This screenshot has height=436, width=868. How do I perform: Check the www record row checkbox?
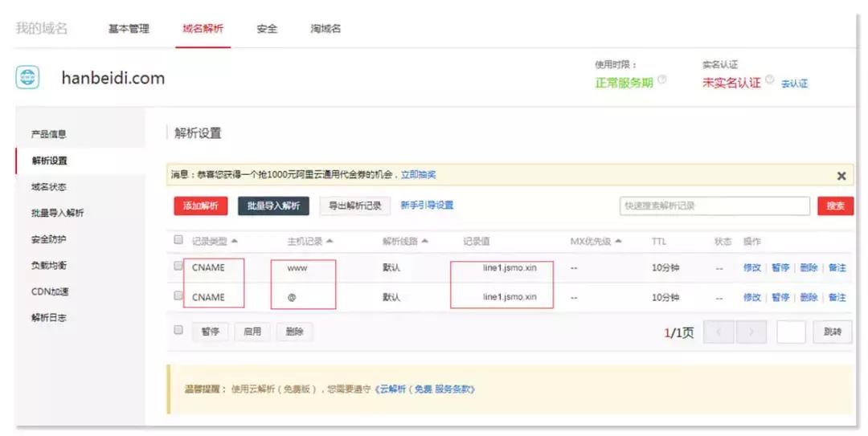pyautogui.click(x=178, y=266)
